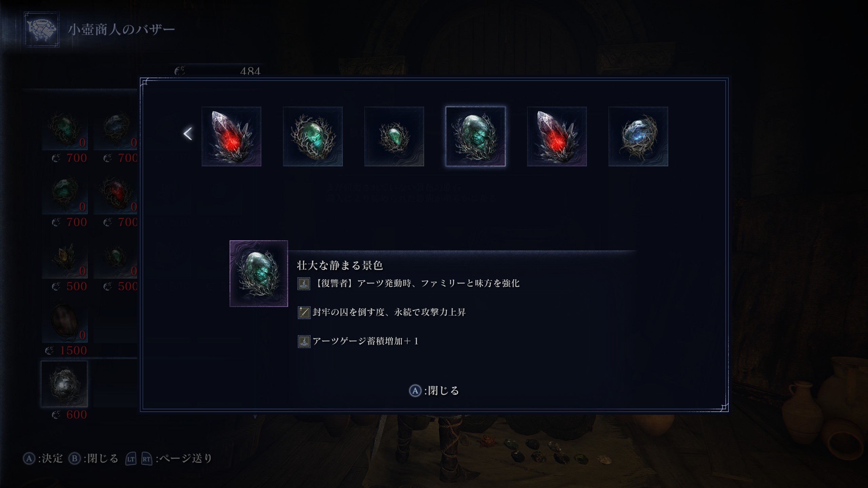Click the left arrow to page back
This screenshot has width=868, height=488.
click(188, 134)
